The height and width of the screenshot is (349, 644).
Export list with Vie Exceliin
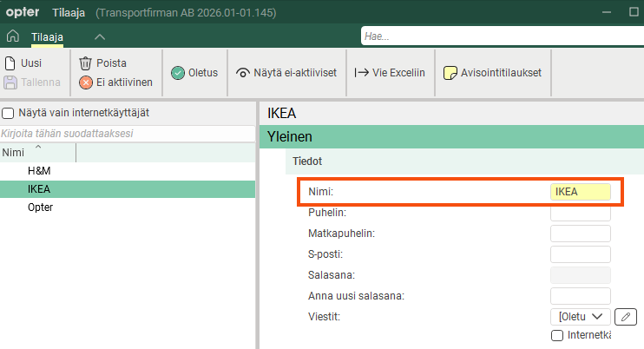[390, 73]
